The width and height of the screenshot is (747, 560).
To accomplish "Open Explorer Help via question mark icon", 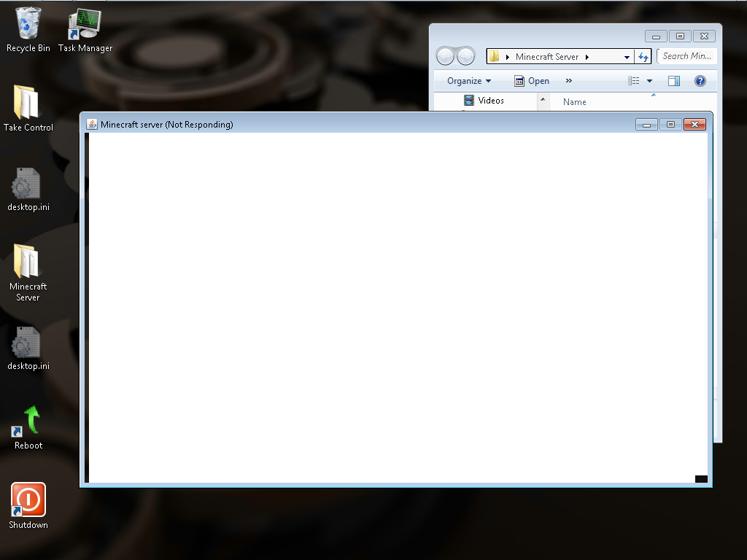I will tap(700, 81).
